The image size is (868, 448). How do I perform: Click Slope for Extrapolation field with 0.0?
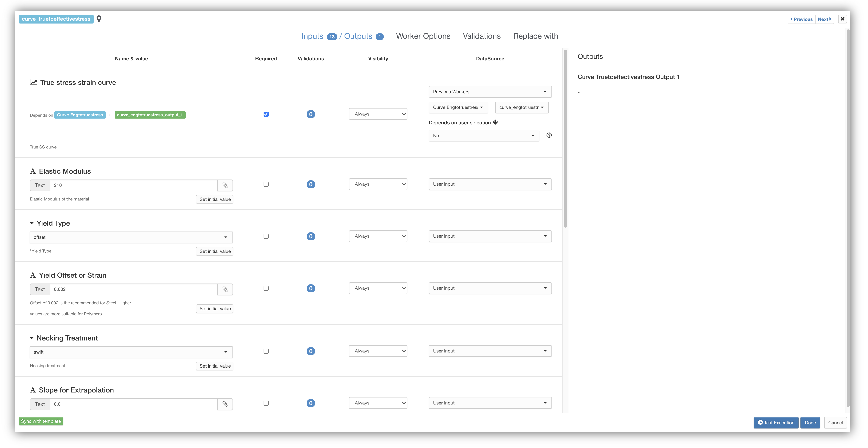[133, 404]
